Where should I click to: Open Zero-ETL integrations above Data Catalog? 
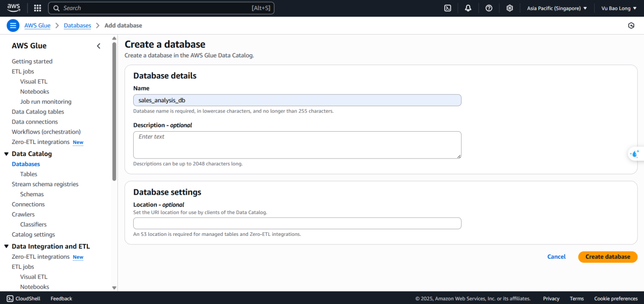click(x=41, y=142)
